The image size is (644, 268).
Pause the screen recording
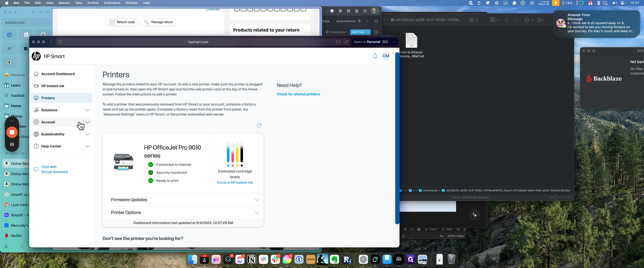12,144
